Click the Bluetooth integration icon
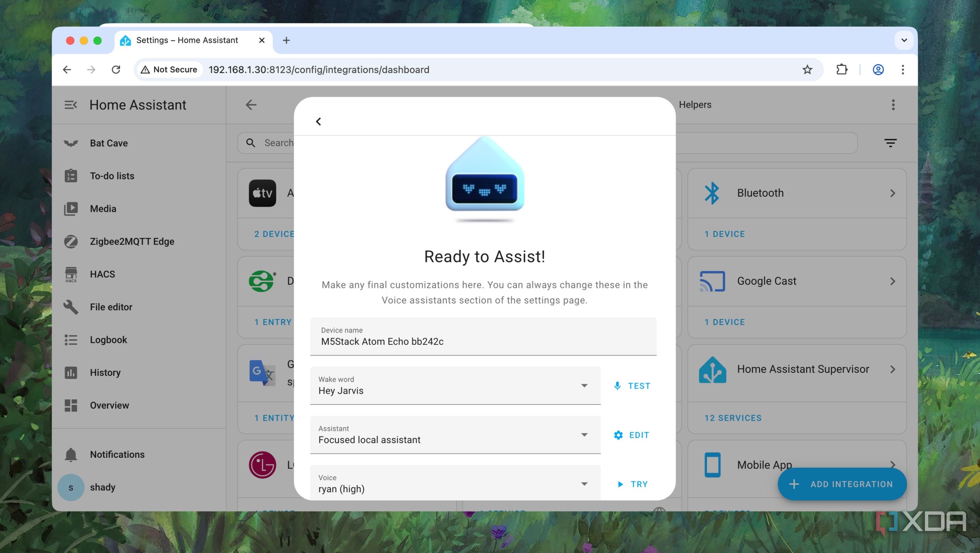 pyautogui.click(x=712, y=193)
